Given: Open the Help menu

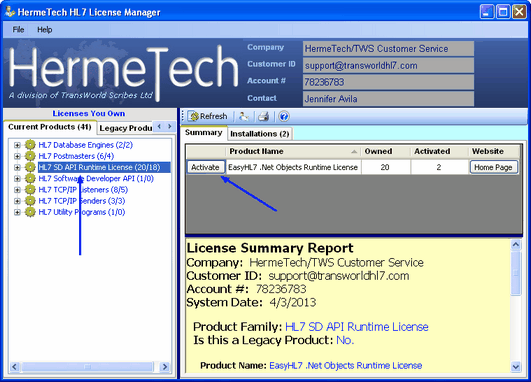Looking at the screenshot, I should pos(45,30).
